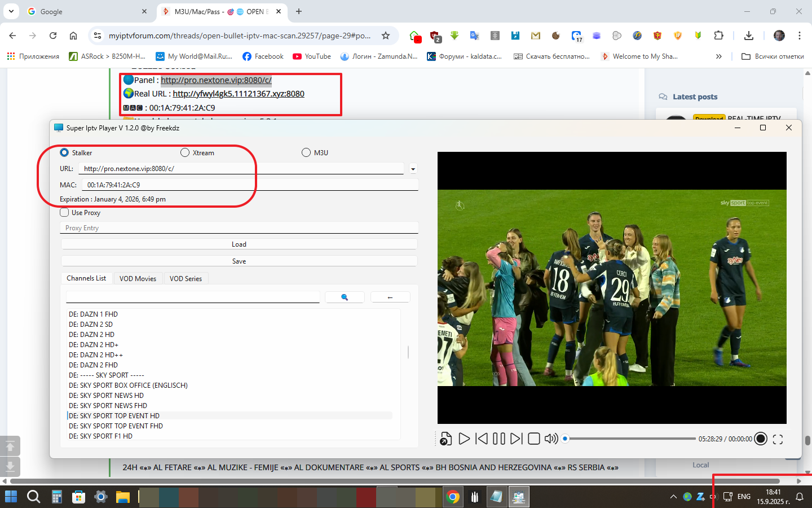The image size is (812, 508).
Task: Switch to the VOD Series tab
Action: [186, 278]
